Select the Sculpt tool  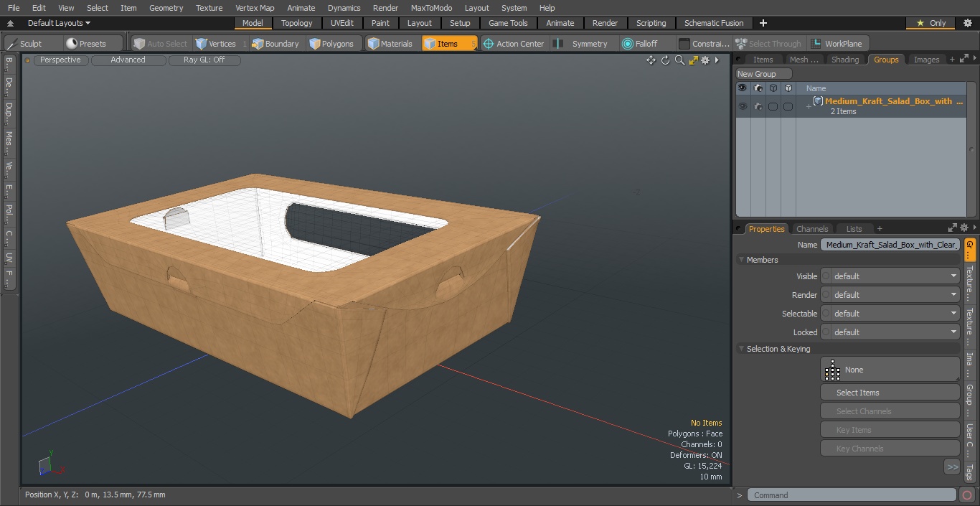coord(25,44)
